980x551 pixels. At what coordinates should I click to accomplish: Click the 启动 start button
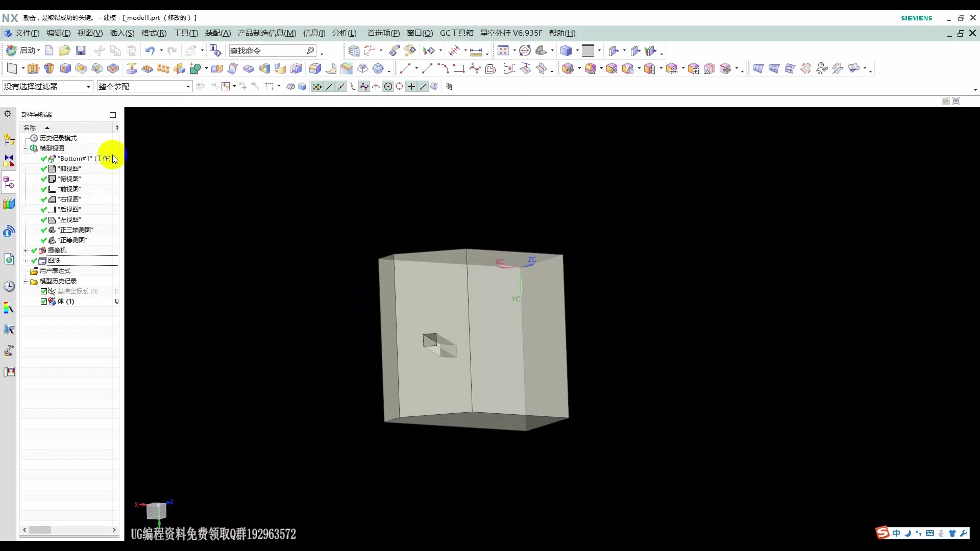23,51
